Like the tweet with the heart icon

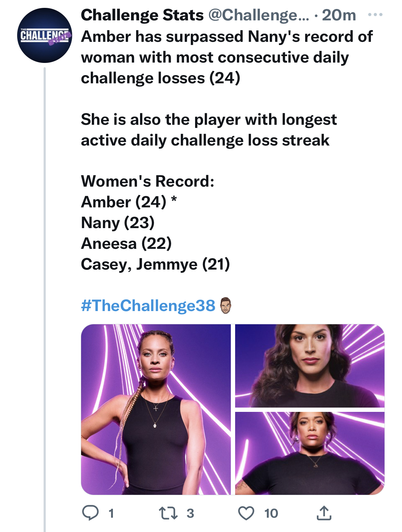(x=246, y=513)
